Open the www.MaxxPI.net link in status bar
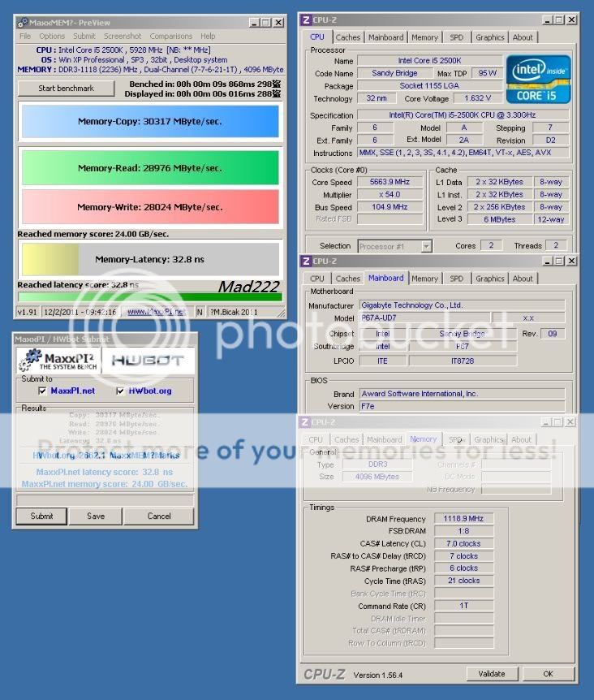 156,311
